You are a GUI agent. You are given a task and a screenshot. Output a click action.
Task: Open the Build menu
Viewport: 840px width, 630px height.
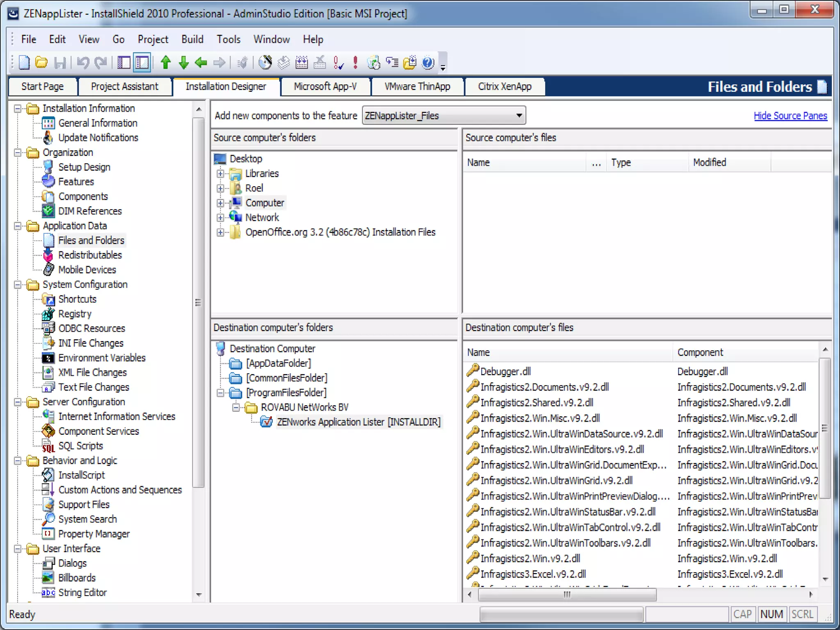tap(192, 39)
